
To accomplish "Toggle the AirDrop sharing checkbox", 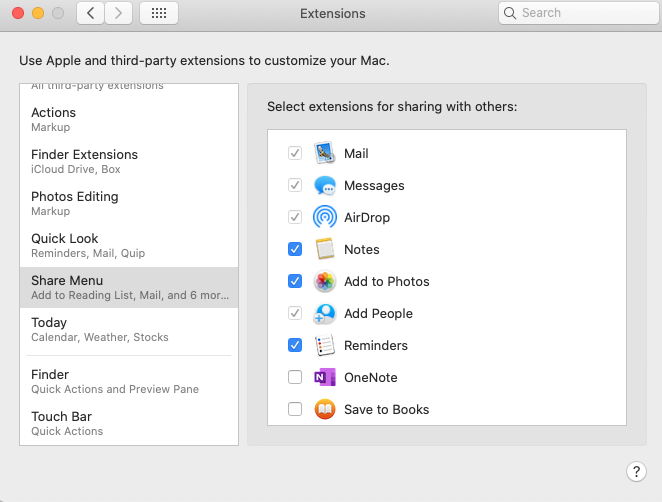I will tap(295, 217).
